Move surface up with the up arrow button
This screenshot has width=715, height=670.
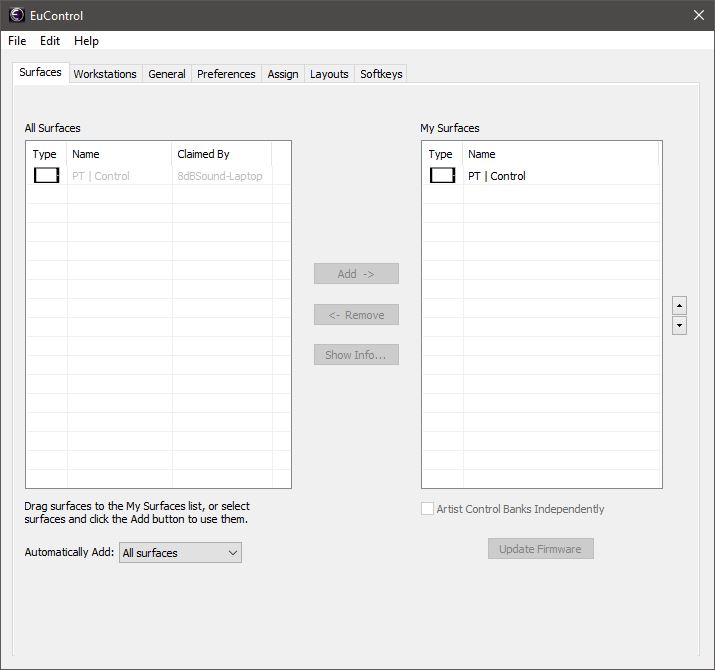679,305
